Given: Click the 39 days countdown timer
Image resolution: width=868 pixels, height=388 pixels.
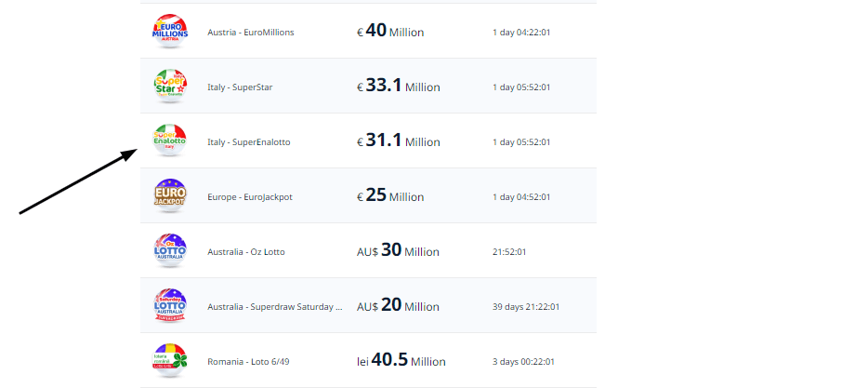Looking at the screenshot, I should point(526,307).
